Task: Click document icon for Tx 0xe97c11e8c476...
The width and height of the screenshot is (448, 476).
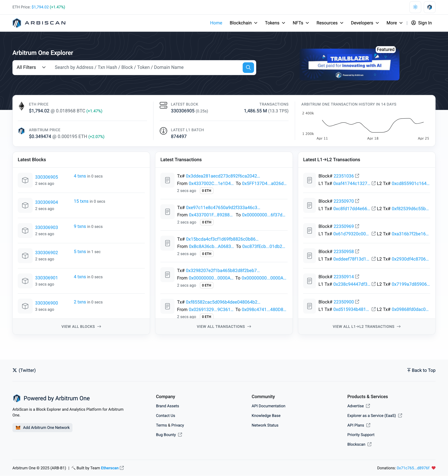Action: coord(168,212)
